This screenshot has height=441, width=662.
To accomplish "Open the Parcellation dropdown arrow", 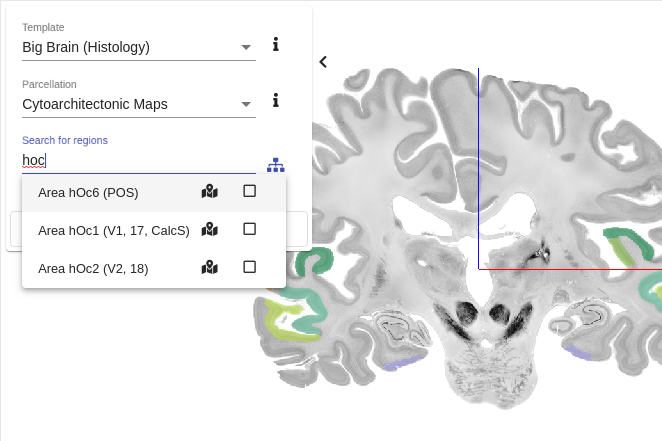I will point(246,104).
